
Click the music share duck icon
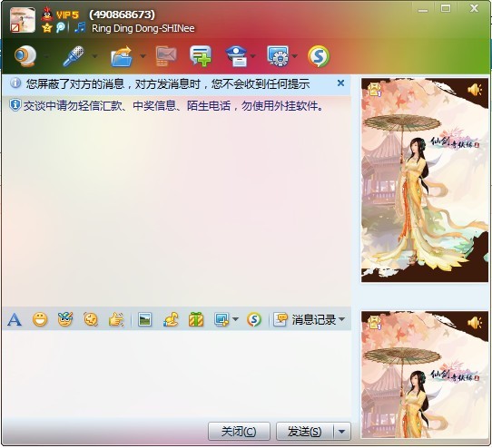pyautogui.click(x=171, y=320)
